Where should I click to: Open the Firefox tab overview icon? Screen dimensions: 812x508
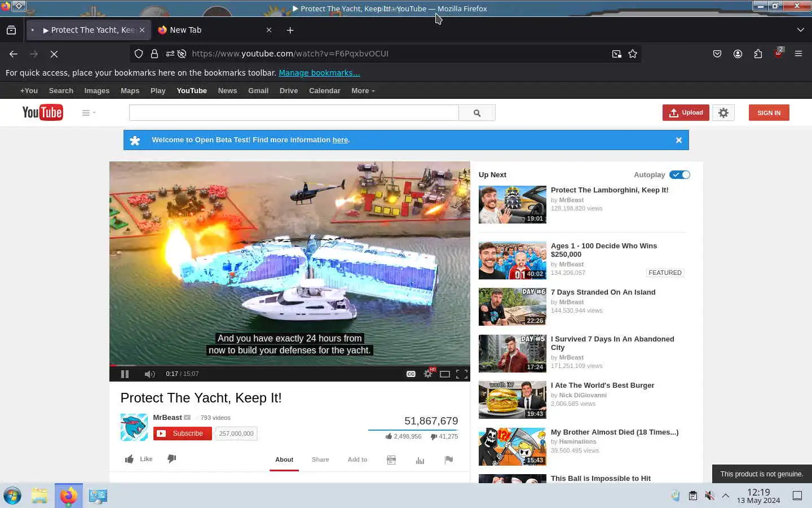pos(11,30)
